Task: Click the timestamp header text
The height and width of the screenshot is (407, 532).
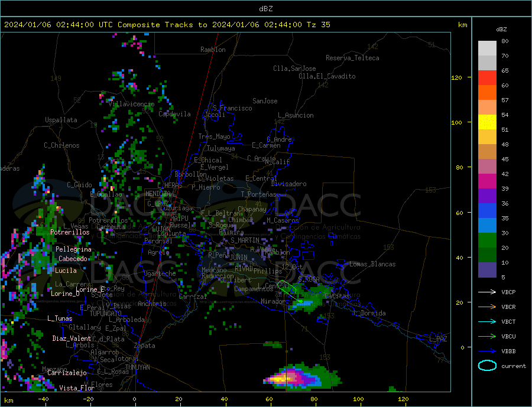Action: pos(167,25)
